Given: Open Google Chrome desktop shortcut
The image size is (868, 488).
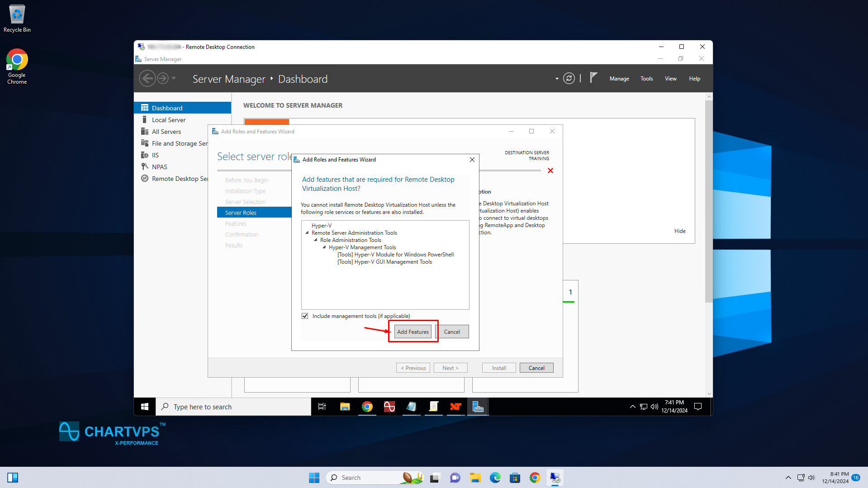Looking at the screenshot, I should [x=17, y=66].
